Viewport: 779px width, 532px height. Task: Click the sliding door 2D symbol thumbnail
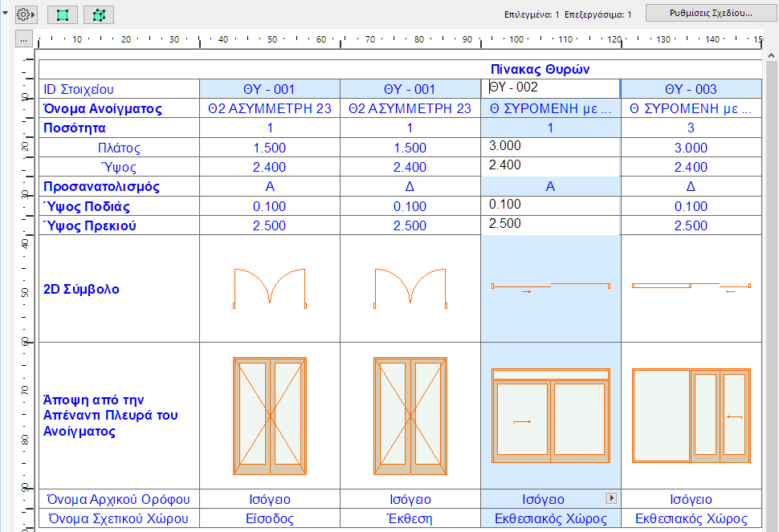[x=549, y=287]
